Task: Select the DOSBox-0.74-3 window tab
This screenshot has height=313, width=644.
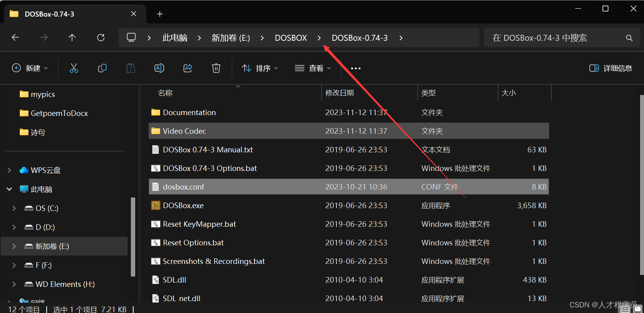Action: [x=75, y=14]
